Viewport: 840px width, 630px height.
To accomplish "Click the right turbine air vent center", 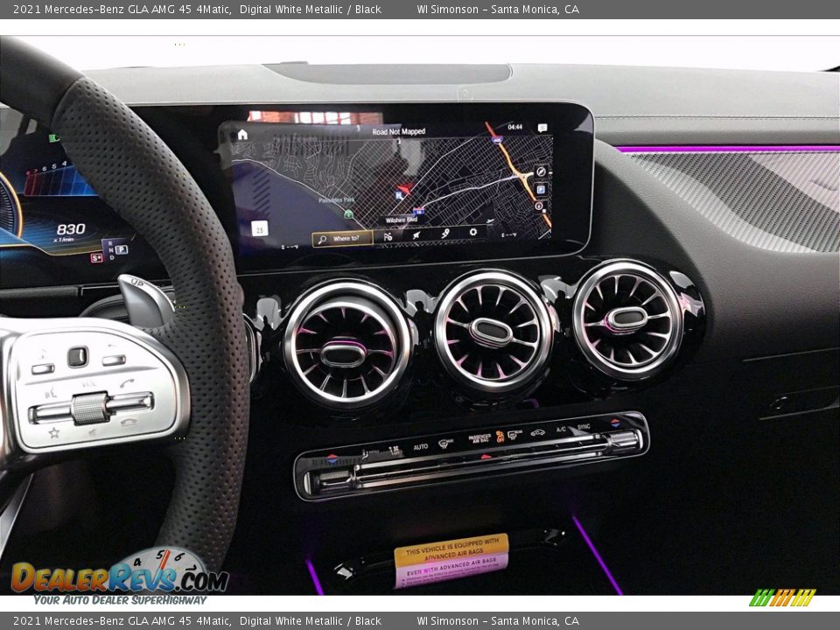I will pos(626,318).
